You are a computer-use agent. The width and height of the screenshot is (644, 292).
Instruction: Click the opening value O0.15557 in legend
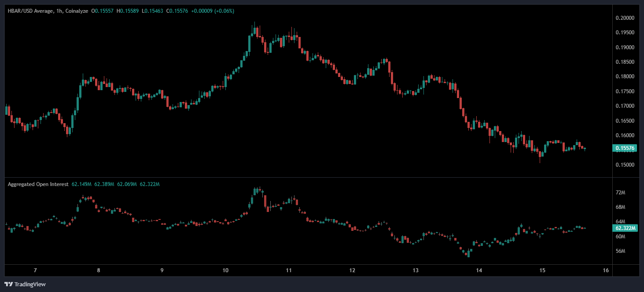(102, 11)
